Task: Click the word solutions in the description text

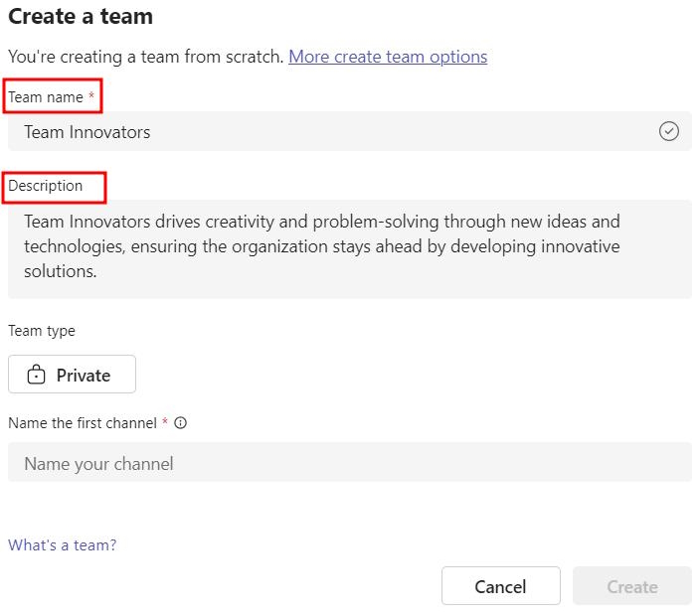Action: [60, 270]
